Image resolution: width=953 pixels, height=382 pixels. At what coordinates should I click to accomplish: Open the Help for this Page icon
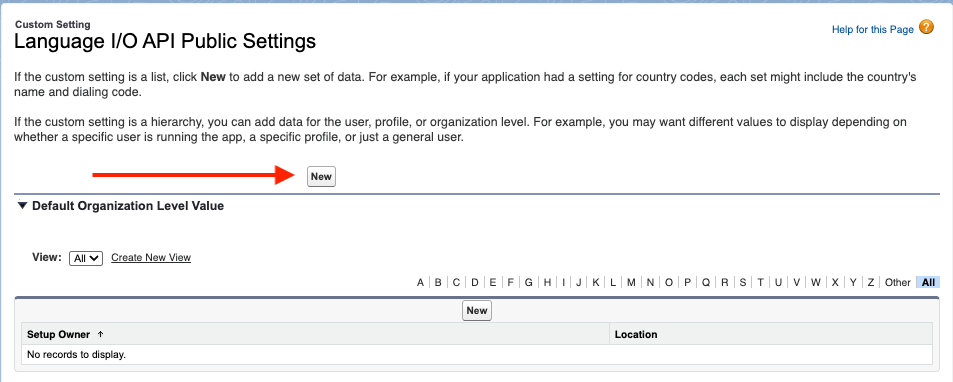coord(926,27)
